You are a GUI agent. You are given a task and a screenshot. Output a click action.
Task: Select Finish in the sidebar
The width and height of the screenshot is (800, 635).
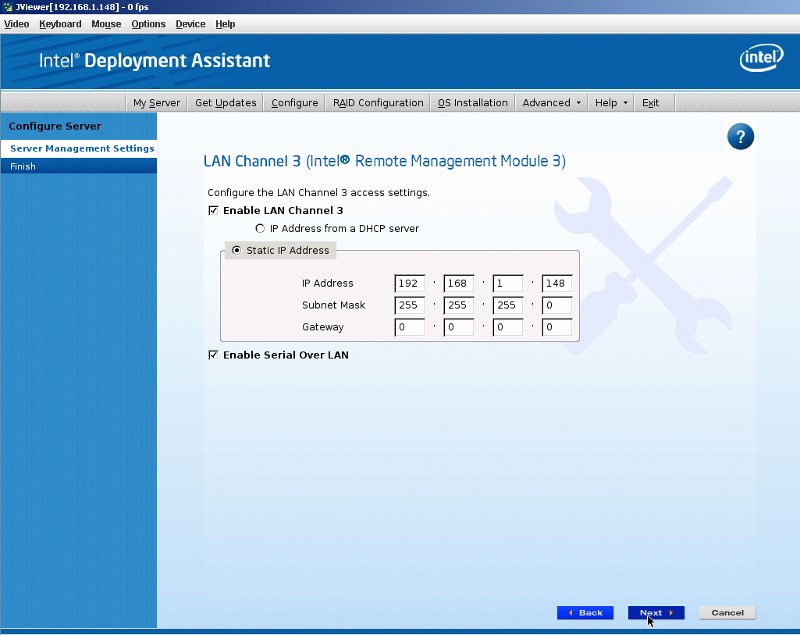(x=79, y=166)
